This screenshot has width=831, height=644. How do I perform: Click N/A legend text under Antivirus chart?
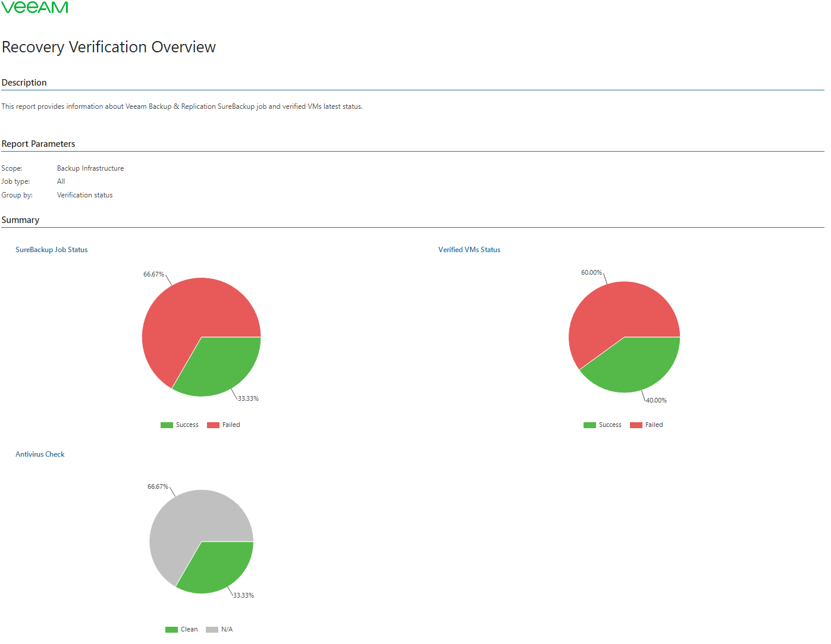click(x=227, y=630)
